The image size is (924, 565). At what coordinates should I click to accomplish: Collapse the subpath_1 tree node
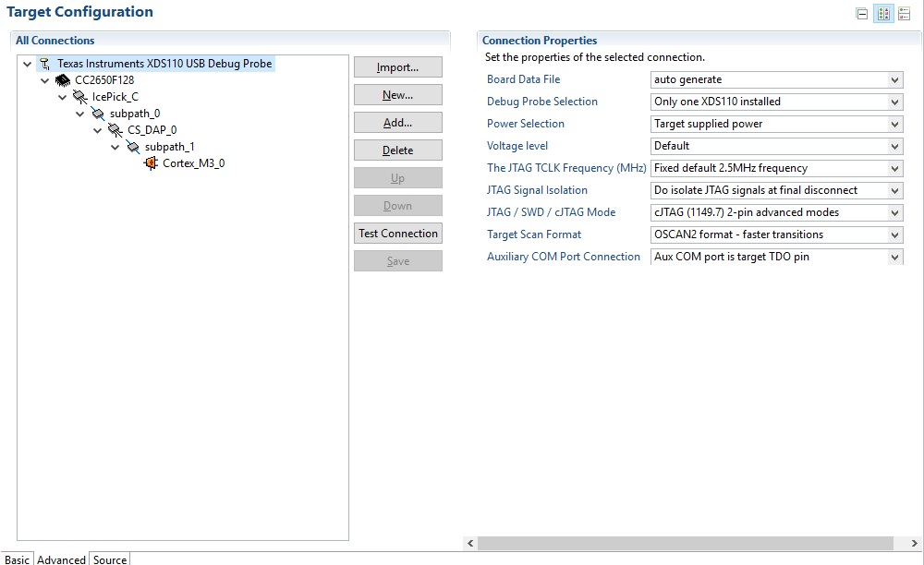click(x=115, y=147)
